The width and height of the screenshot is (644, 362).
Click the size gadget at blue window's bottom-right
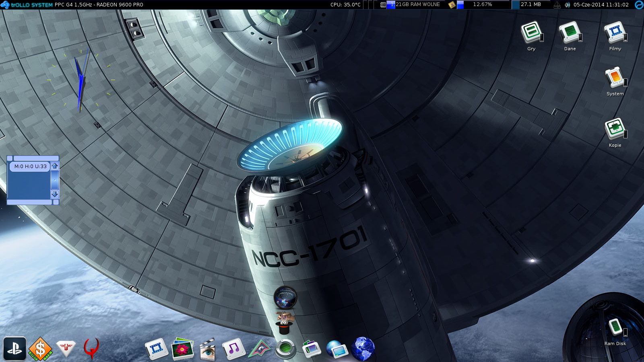tap(56, 202)
